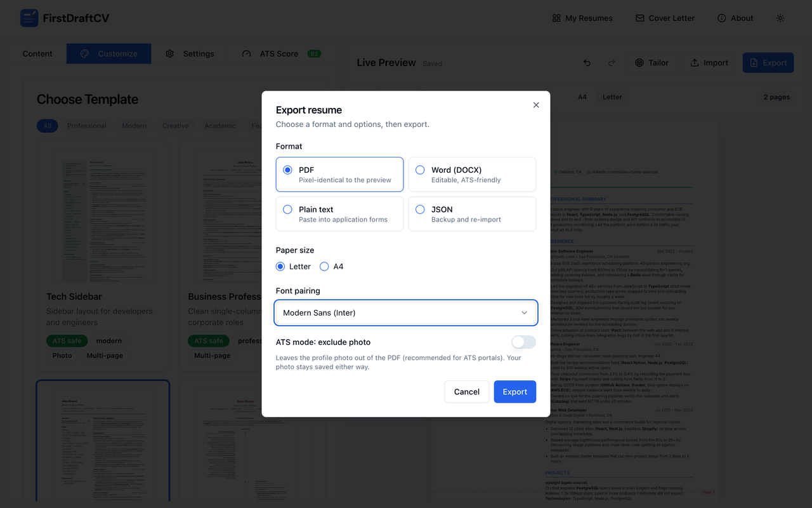
Task: Filter templates by Creative
Action: (x=175, y=126)
